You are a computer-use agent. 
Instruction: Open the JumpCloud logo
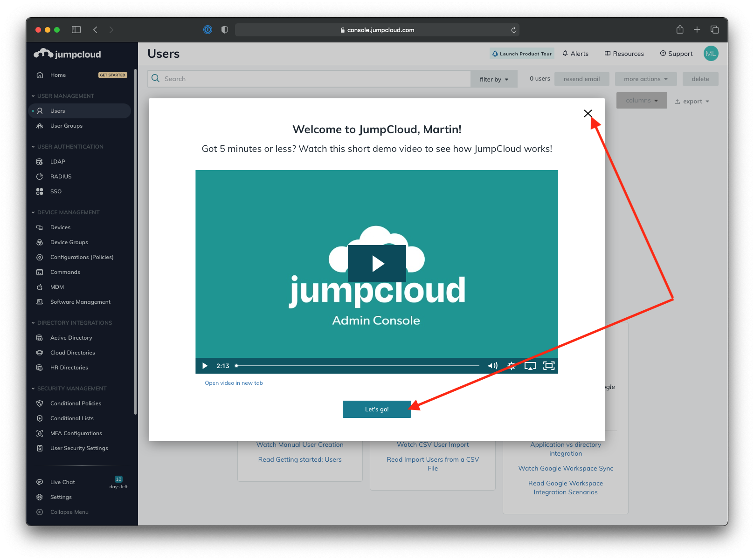(68, 54)
